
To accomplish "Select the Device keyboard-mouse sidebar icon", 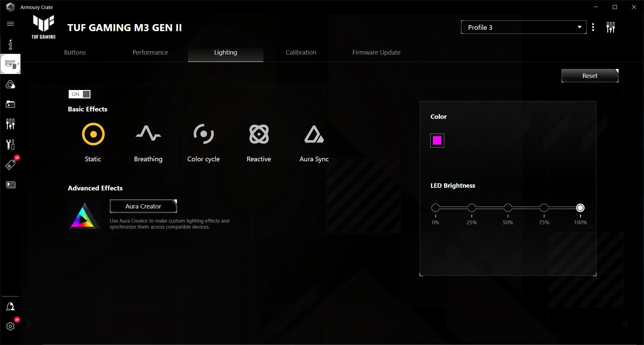I will click(10, 64).
